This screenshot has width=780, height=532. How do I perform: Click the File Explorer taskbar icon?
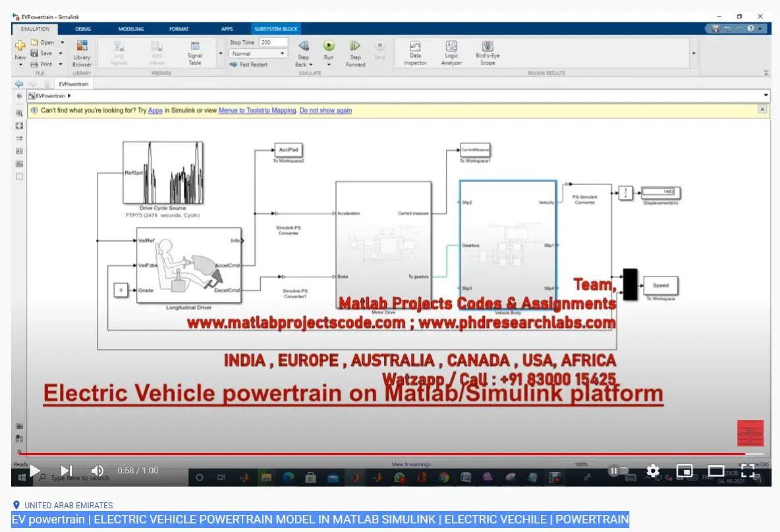(267, 478)
